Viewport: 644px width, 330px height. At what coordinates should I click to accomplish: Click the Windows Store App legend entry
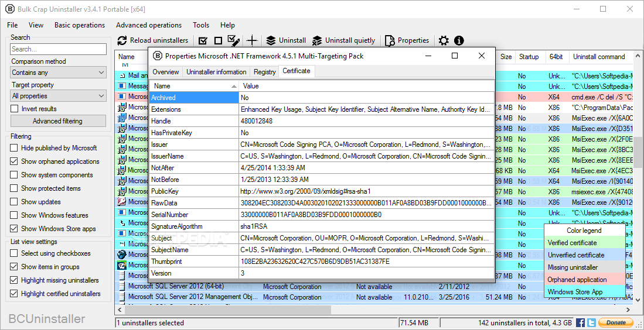(x=584, y=292)
